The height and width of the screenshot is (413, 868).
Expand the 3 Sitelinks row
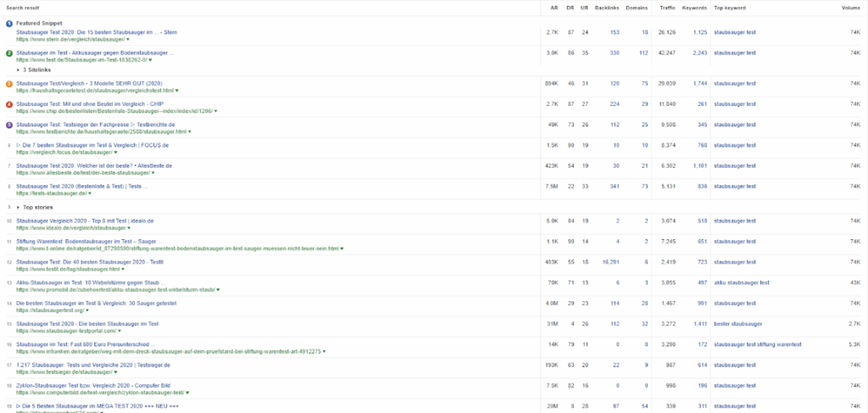tap(19, 70)
